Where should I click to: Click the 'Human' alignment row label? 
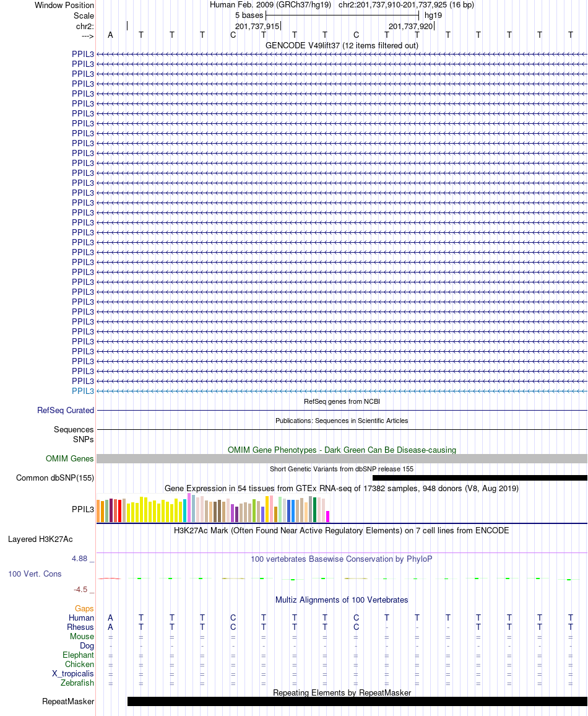(82, 618)
